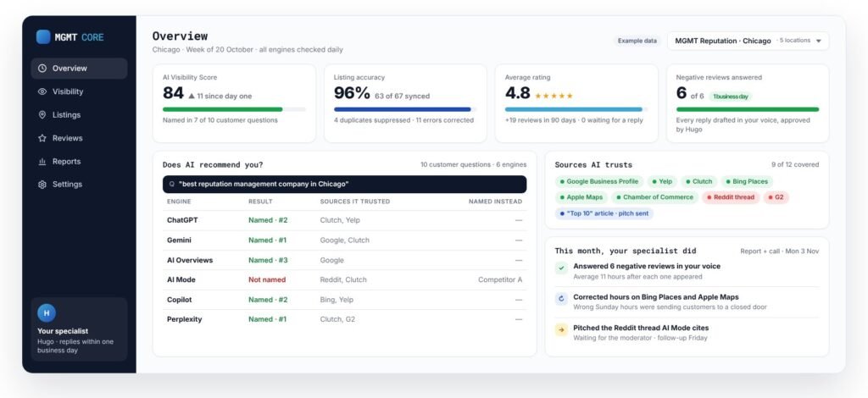Click the refresh icon for corrected hours
The image size is (868, 398).
point(561,299)
